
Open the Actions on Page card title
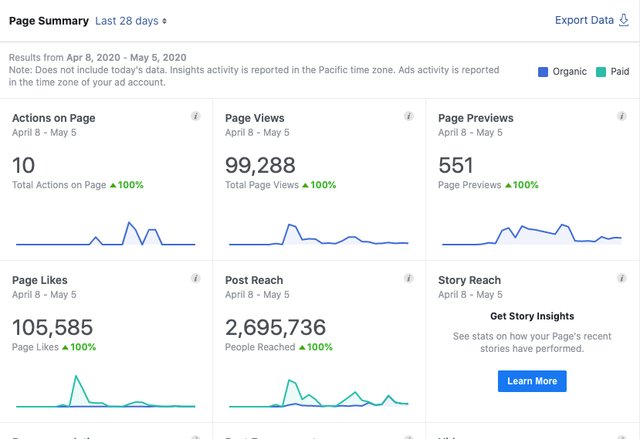(x=53, y=118)
